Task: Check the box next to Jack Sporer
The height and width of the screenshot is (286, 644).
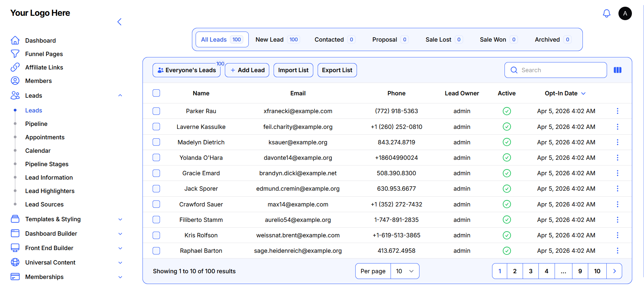Action: click(156, 189)
